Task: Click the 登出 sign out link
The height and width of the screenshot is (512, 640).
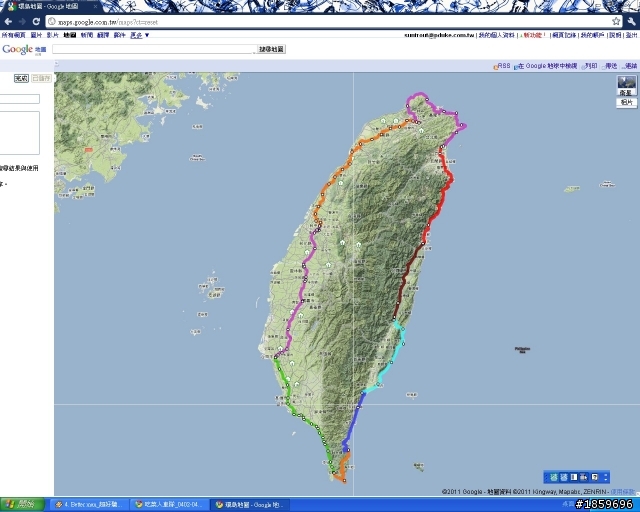Action: coord(631,35)
